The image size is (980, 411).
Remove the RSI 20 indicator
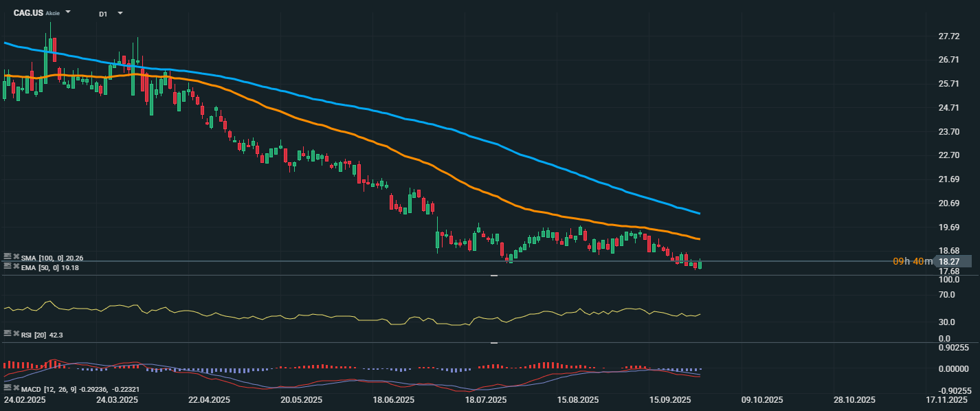[15, 333]
